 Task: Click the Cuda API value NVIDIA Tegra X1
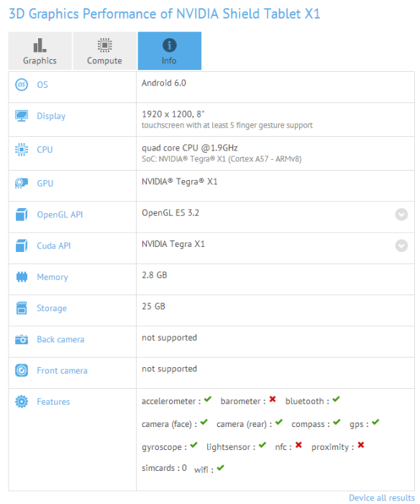tap(173, 244)
